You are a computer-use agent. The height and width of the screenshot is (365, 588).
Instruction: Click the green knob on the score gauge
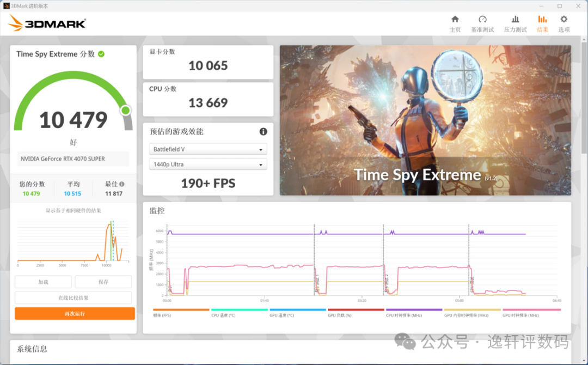click(x=126, y=110)
